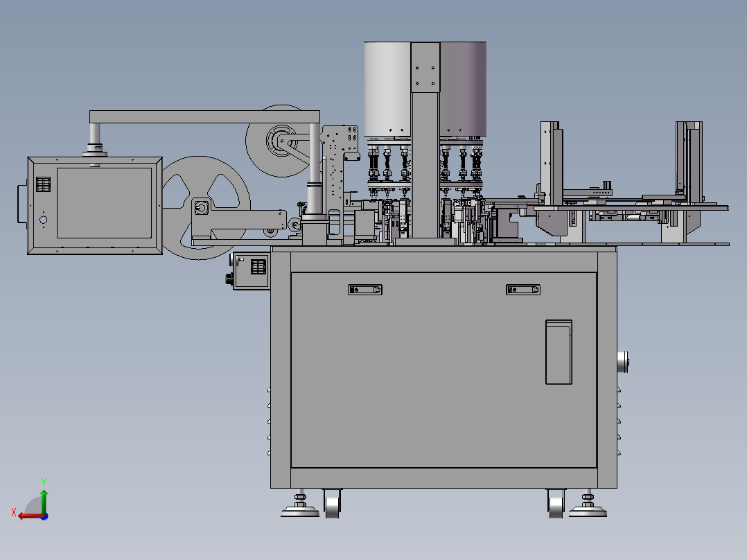Select the HMI touchscreen display panel
The height and width of the screenshot is (560, 747).
point(105,203)
